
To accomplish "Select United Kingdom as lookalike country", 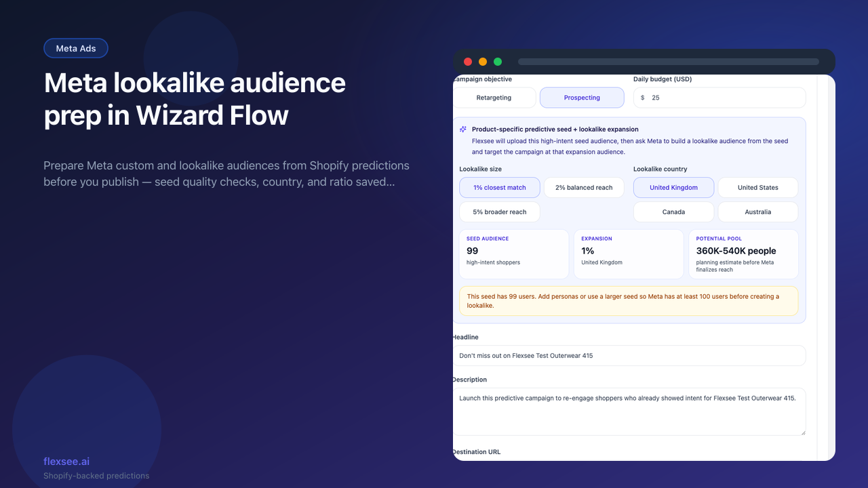I will [x=673, y=188].
